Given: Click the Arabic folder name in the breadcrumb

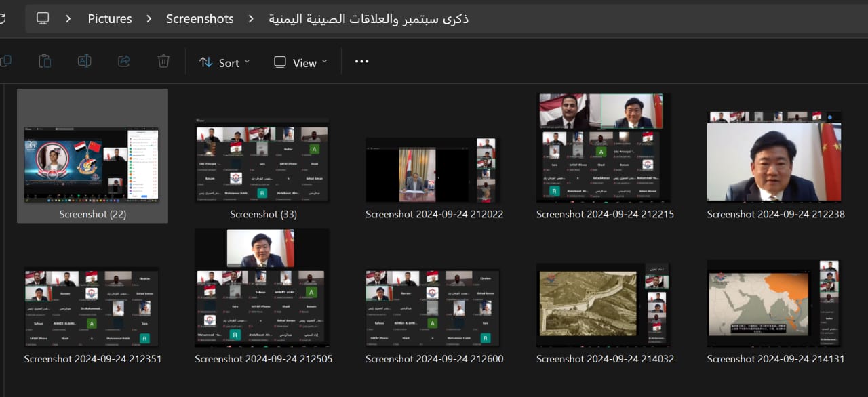Looking at the screenshot, I should tap(368, 19).
